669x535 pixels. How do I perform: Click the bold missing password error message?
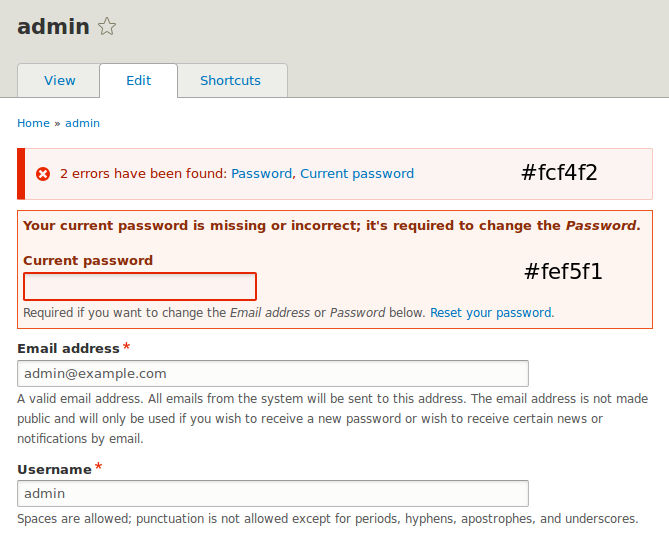(332, 225)
